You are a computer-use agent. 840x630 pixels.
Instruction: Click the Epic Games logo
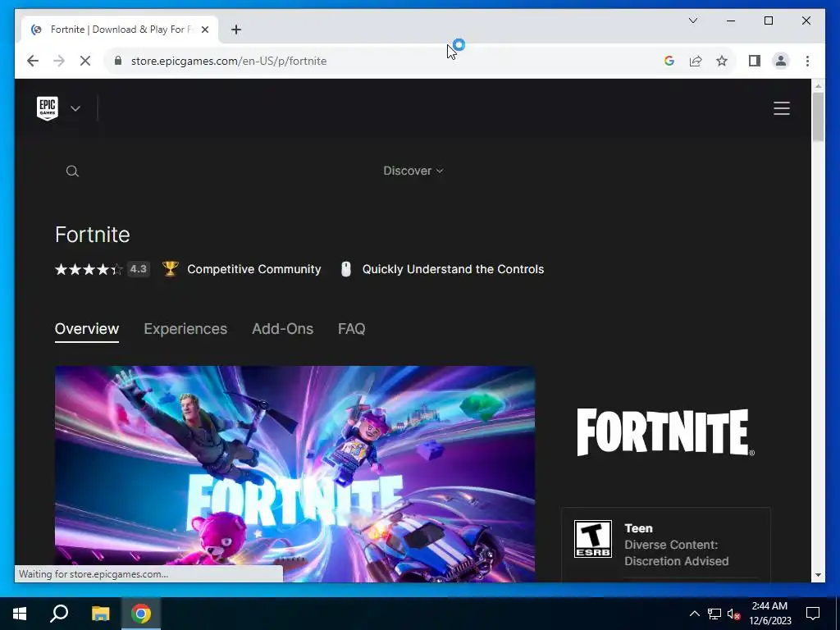click(48, 108)
